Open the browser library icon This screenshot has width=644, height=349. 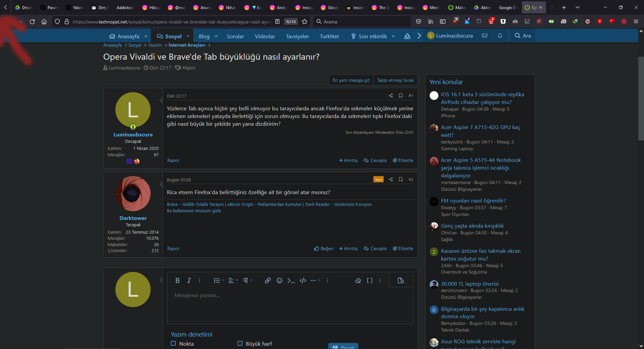[431, 21]
